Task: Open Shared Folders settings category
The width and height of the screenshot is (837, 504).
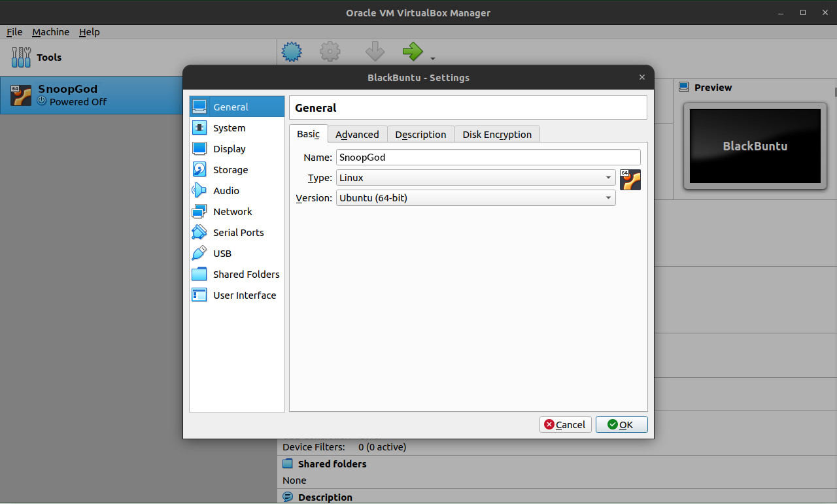Action: pyautogui.click(x=237, y=275)
